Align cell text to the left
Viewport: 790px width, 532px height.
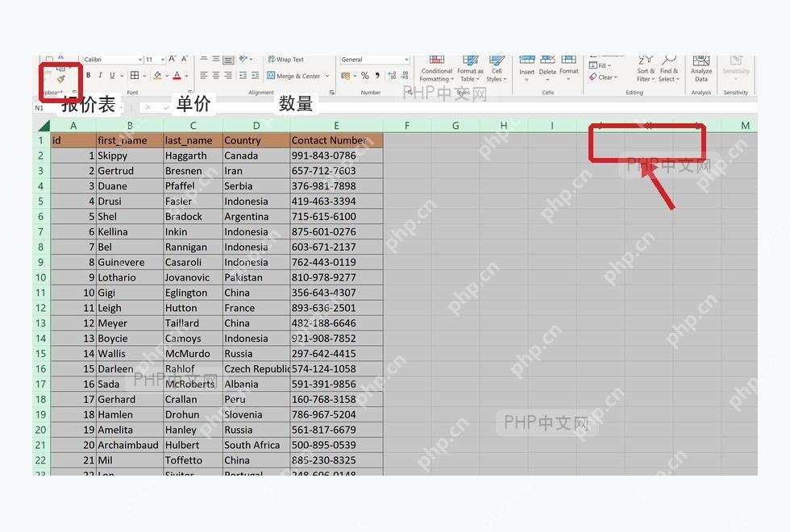[x=203, y=76]
